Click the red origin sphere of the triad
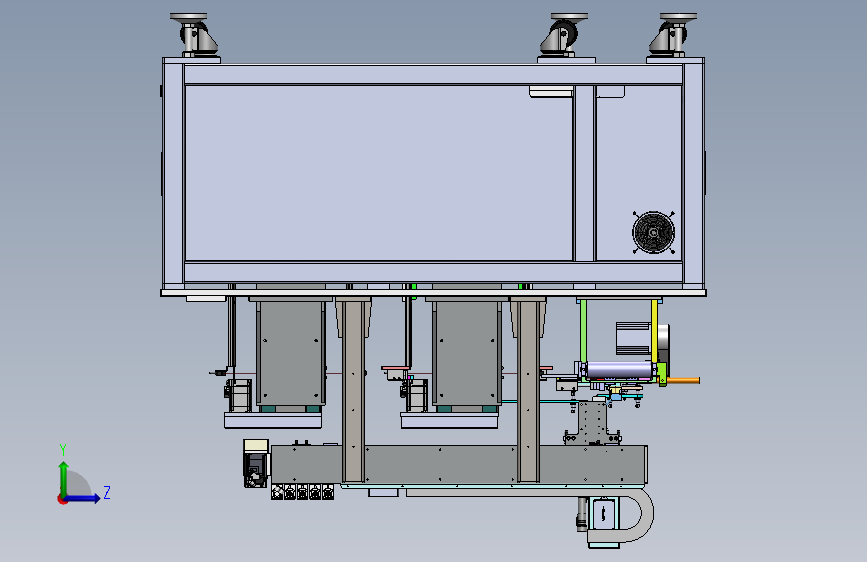Image resolution: width=867 pixels, height=562 pixels. coord(62,499)
